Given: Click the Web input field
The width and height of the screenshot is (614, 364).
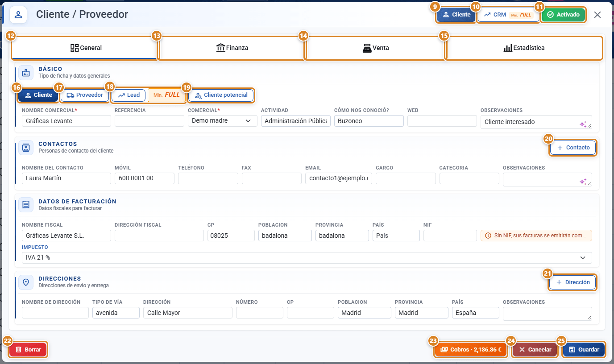Looking at the screenshot, I should coord(442,121).
